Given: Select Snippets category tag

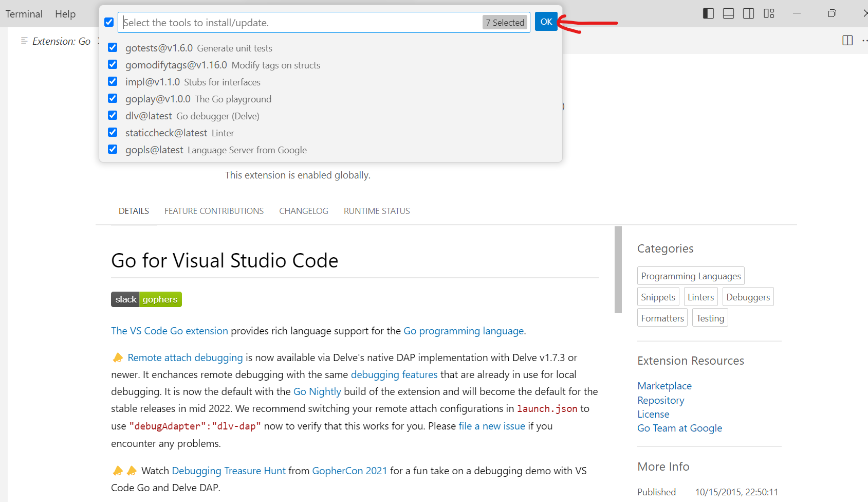Looking at the screenshot, I should pyautogui.click(x=658, y=297).
